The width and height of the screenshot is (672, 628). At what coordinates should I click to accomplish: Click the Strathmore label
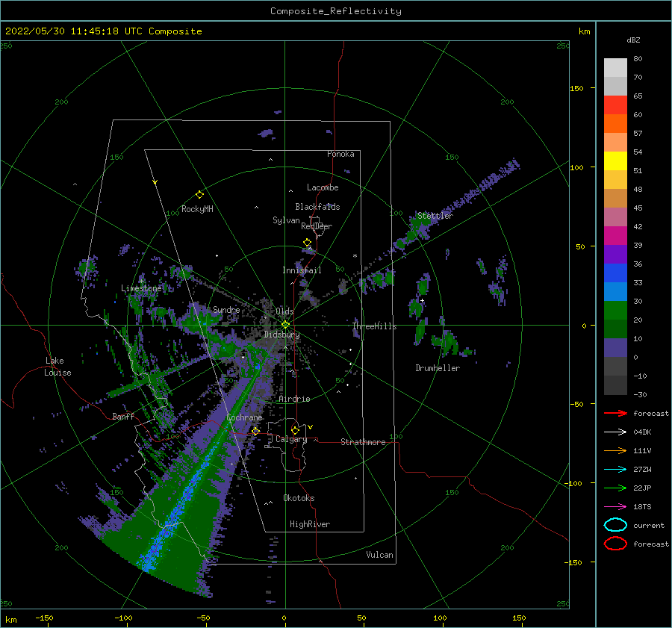(x=363, y=442)
